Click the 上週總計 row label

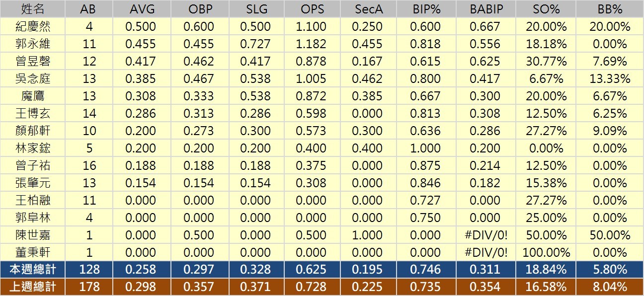(33, 287)
